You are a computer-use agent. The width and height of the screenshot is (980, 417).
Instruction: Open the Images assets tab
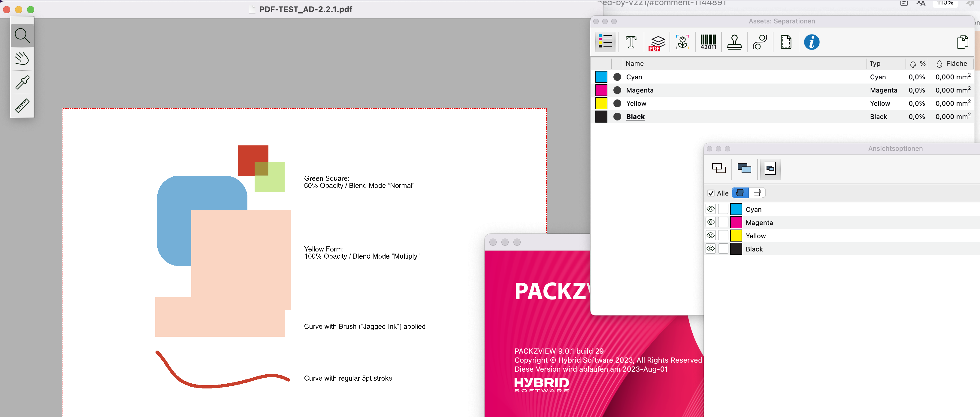[682, 42]
